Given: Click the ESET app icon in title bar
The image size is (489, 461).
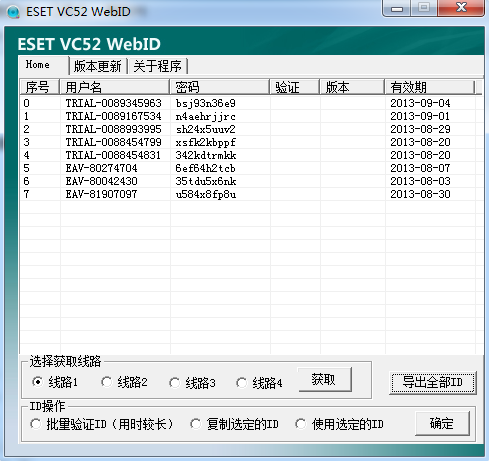Looking at the screenshot, I should click(x=13, y=12).
